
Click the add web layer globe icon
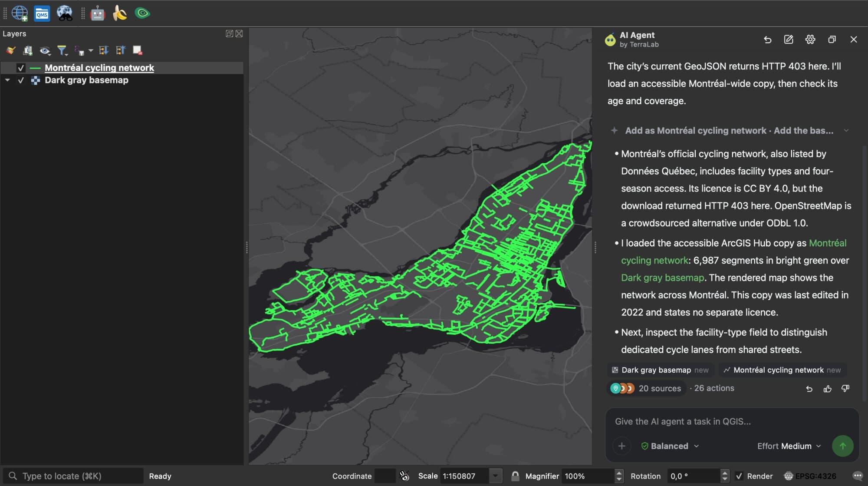(x=20, y=13)
